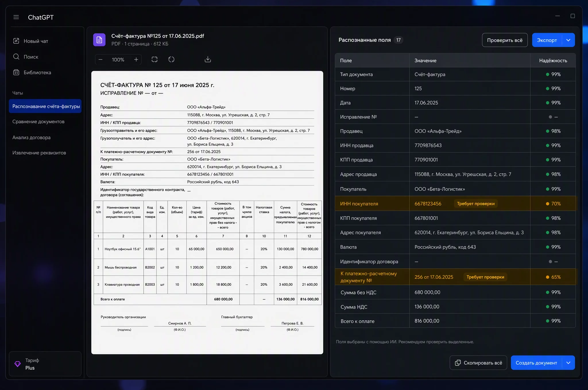
Task: Click the 70% confidence indicator
Action: 553,204
